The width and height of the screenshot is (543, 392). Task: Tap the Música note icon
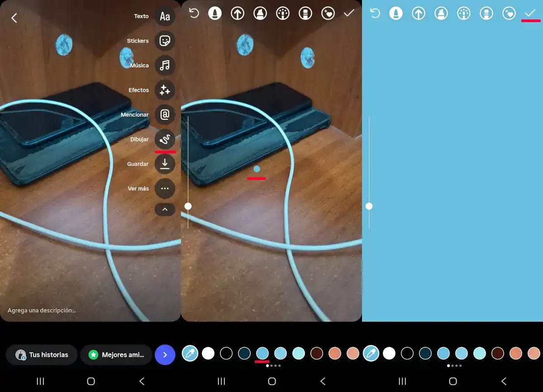pyautogui.click(x=165, y=66)
